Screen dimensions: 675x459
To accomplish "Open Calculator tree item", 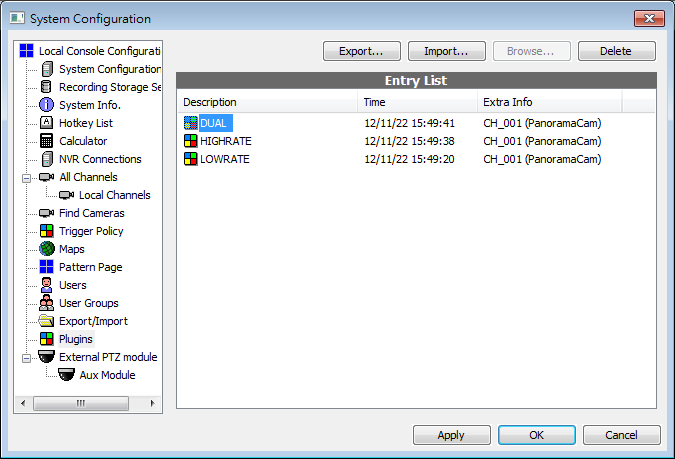I will click(83, 141).
